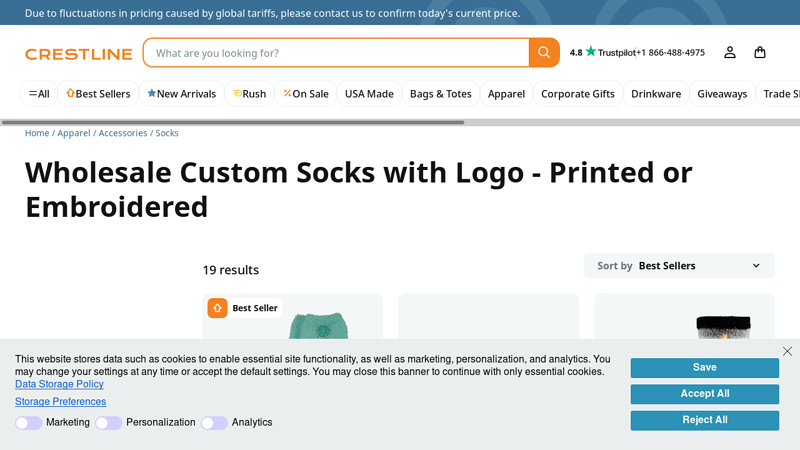Image resolution: width=800 pixels, height=450 pixels.
Task: Select the Drinkware nav item
Action: (x=656, y=94)
